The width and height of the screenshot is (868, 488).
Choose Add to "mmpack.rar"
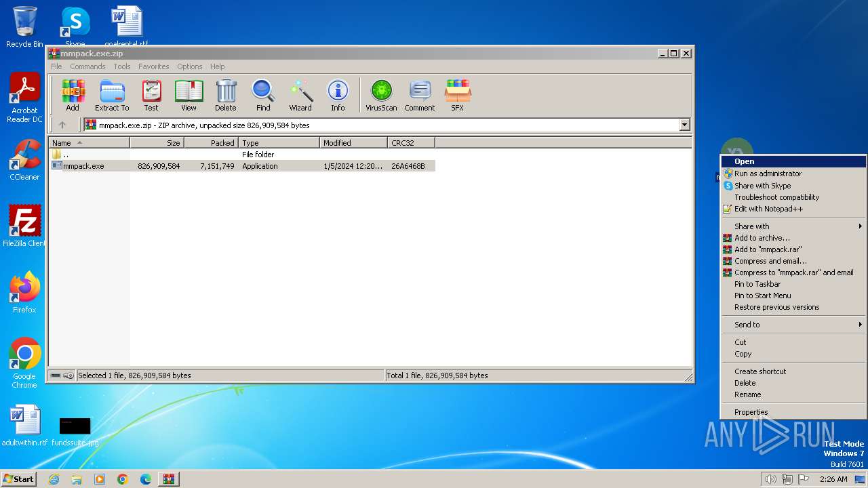tap(793, 249)
